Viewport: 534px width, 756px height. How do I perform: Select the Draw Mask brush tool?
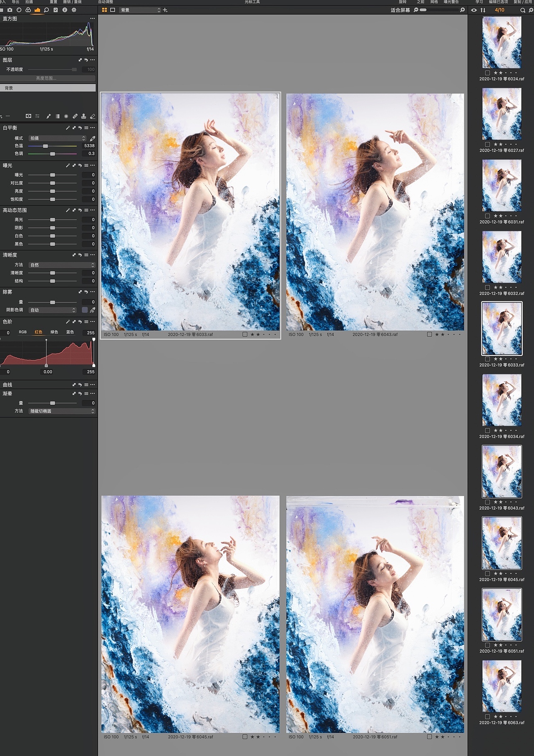48,116
